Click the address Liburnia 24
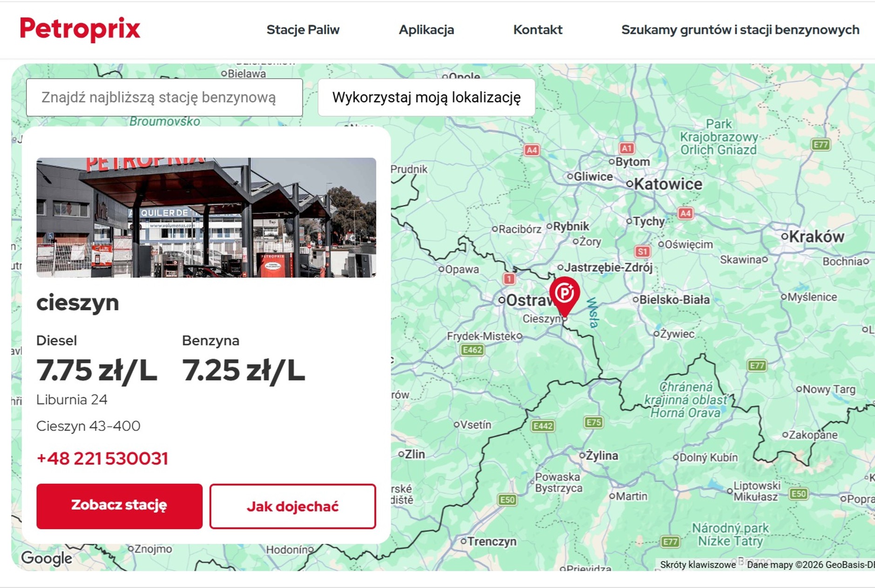875x588 pixels. coord(72,400)
